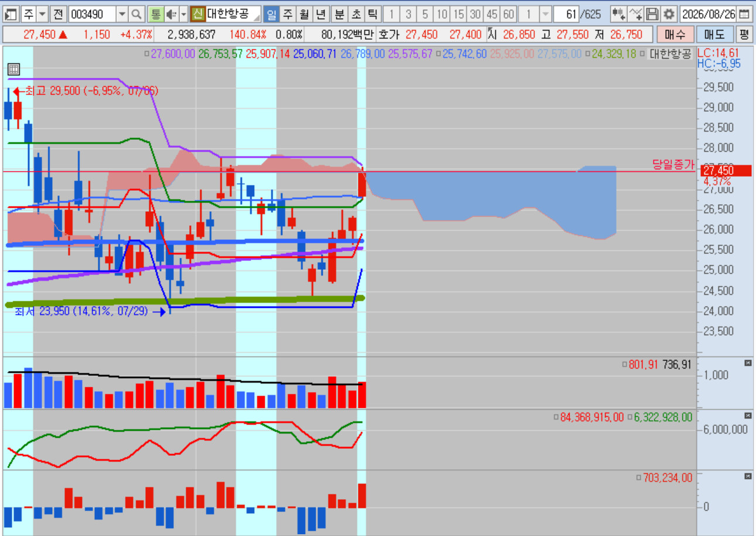The width and height of the screenshot is (756, 536).
Task: Click the 호가 label in the quote bar
Action: pyautogui.click(x=390, y=35)
